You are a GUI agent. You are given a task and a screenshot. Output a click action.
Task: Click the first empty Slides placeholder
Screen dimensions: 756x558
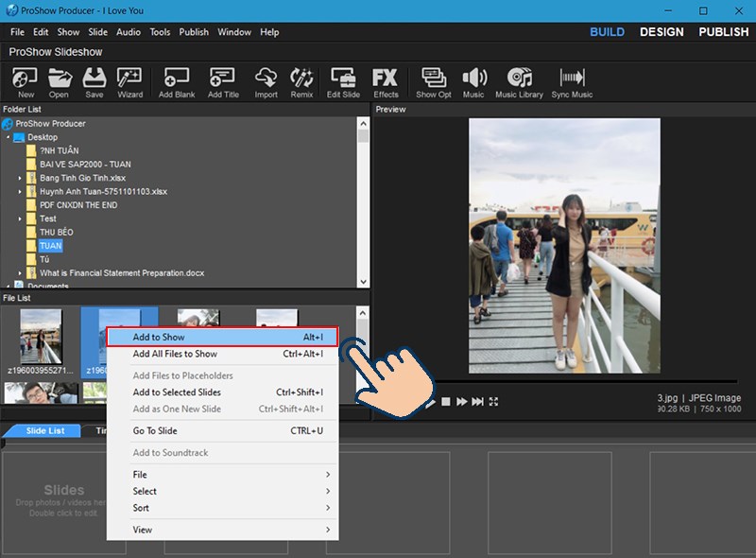64,502
